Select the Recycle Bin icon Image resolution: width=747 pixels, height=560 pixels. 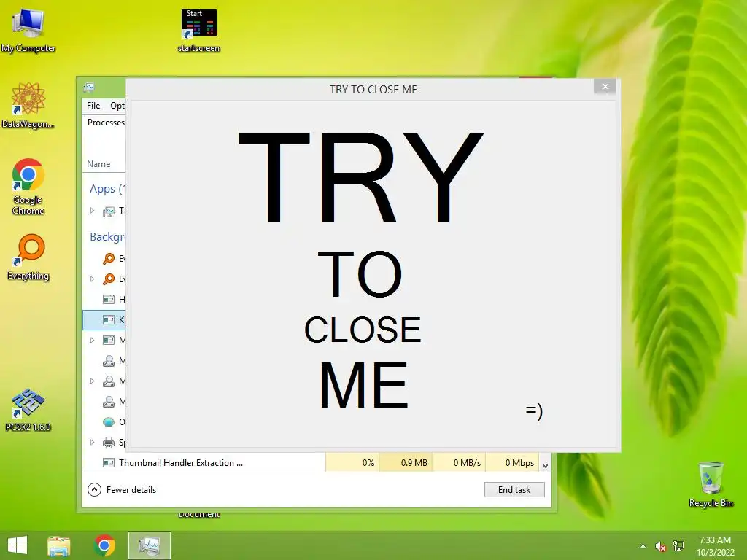[711, 484]
